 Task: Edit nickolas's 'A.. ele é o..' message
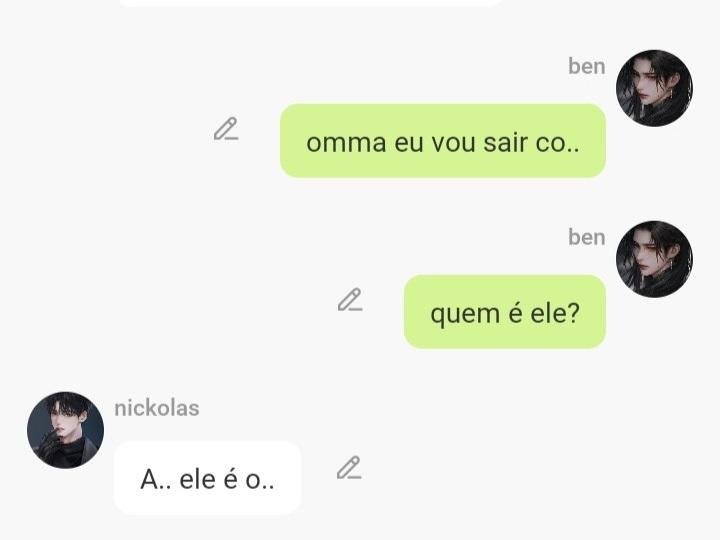tap(349, 468)
